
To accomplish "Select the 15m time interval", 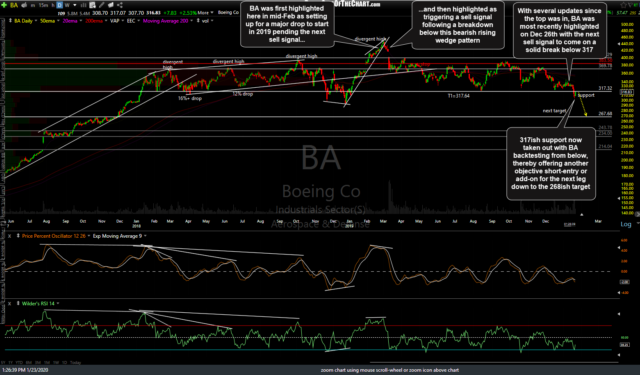I will tap(43, 5).
